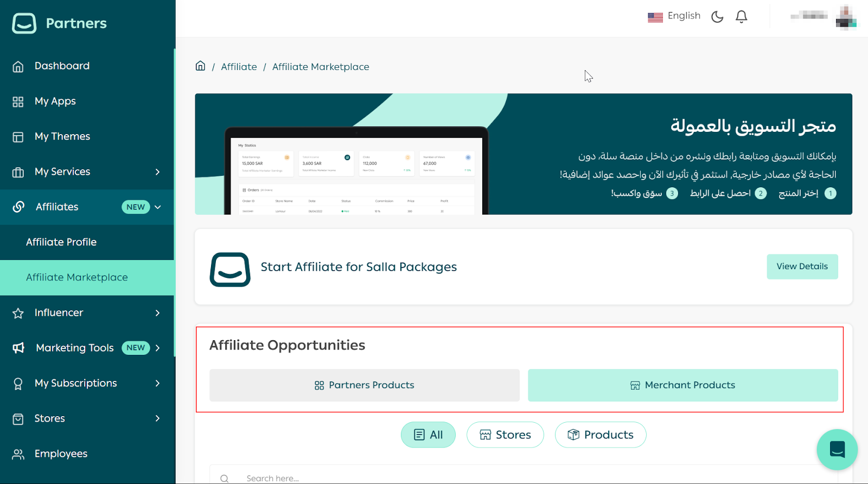This screenshot has height=484, width=868.
Task: Click the My Apps grid icon
Action: click(18, 101)
